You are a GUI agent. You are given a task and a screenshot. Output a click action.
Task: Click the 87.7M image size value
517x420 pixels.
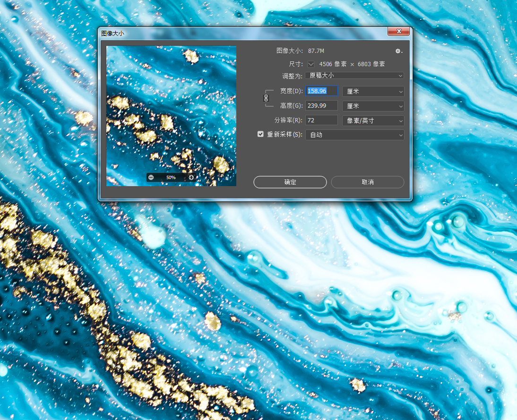point(316,51)
